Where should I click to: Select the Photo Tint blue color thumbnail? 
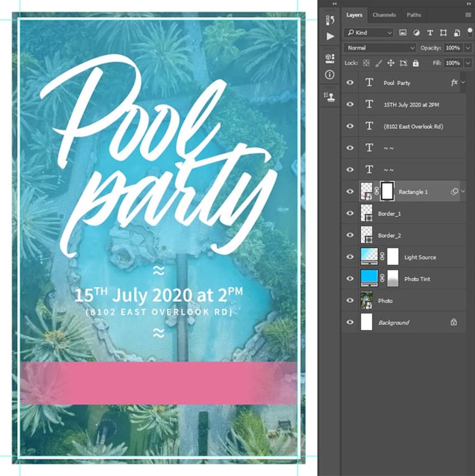[369, 278]
